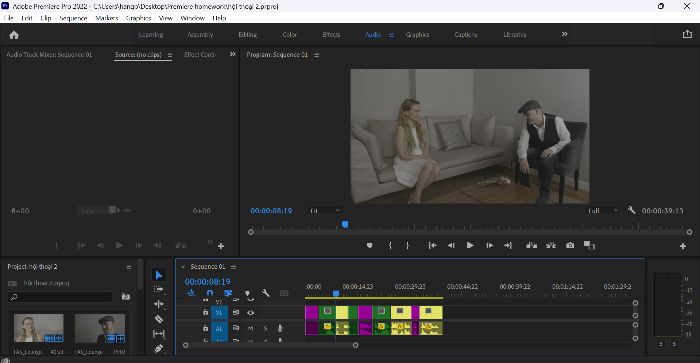Screen dimensions: 700x363
Task: Select the Razor tool
Action: (x=158, y=319)
